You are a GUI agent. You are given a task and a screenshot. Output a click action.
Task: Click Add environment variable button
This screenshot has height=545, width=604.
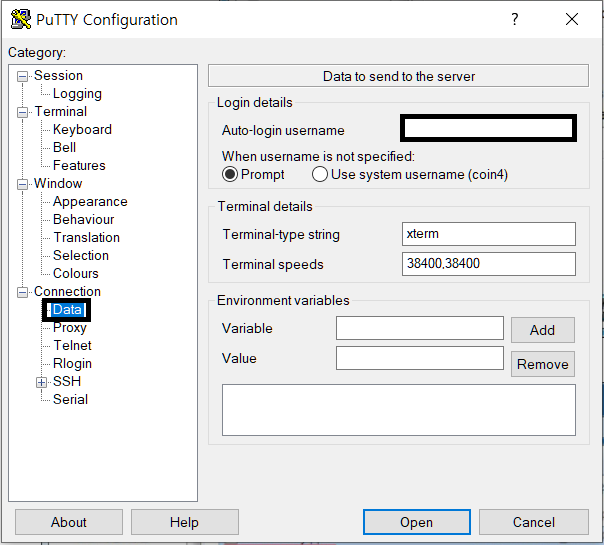click(x=542, y=330)
